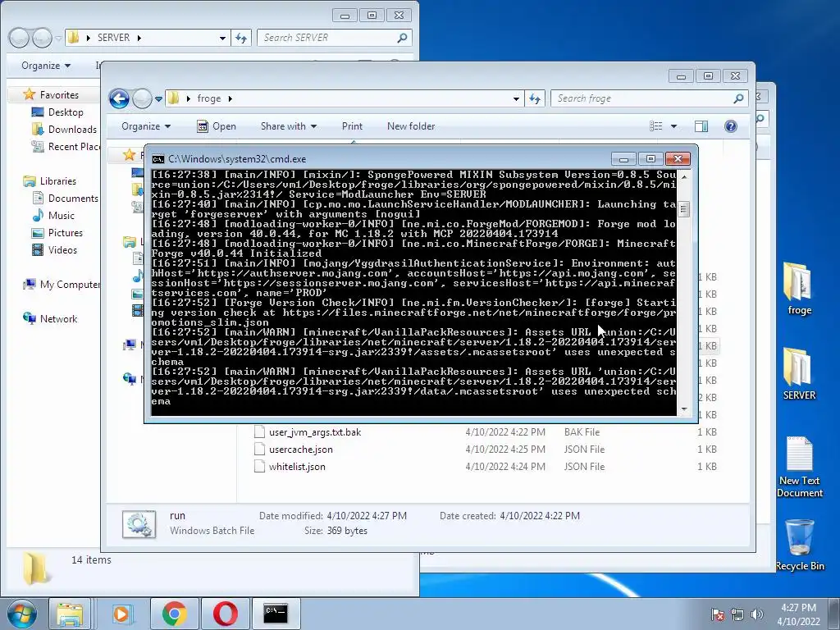Select Desktop in SERVER window sidebar
Screen dimensions: 840x630
66,112
